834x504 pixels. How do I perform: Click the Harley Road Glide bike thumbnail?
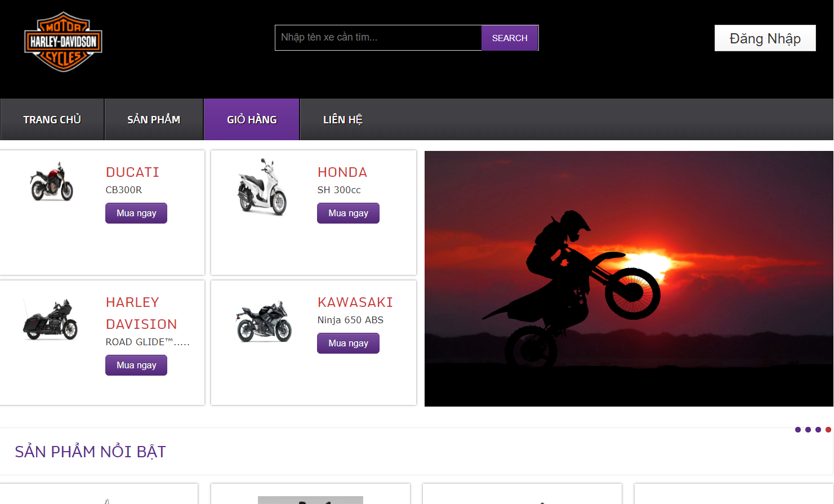pyautogui.click(x=50, y=319)
